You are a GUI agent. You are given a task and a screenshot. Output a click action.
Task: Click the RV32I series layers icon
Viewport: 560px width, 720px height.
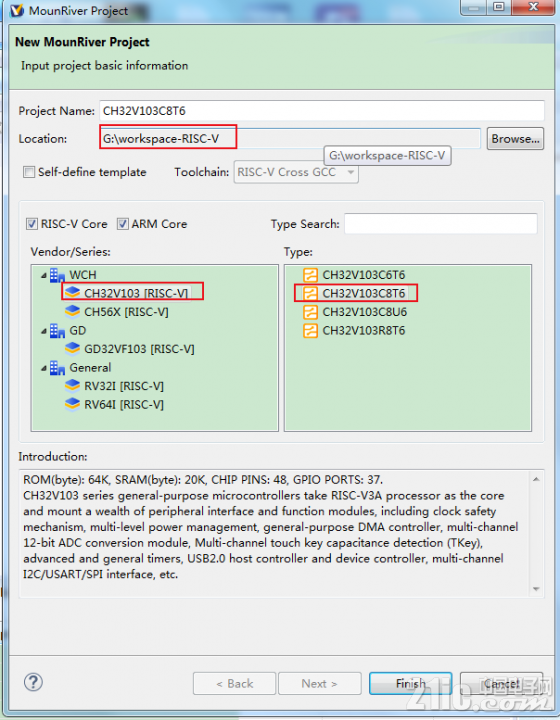click(x=72, y=386)
